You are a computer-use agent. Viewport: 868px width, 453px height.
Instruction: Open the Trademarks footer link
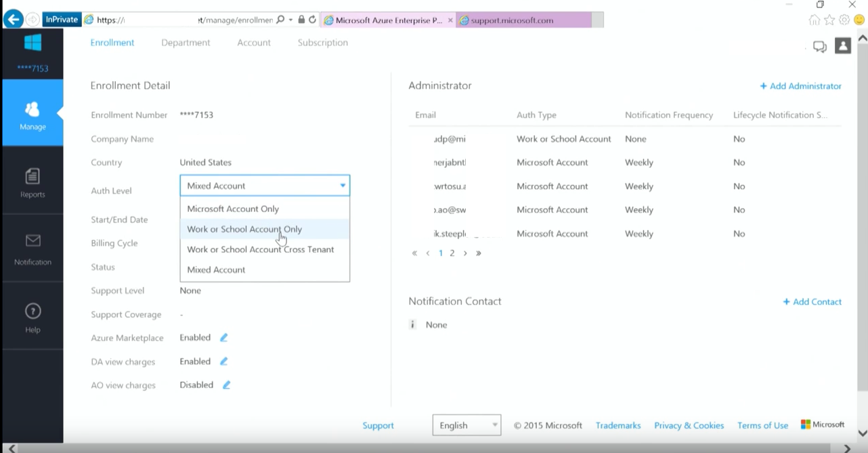click(618, 425)
